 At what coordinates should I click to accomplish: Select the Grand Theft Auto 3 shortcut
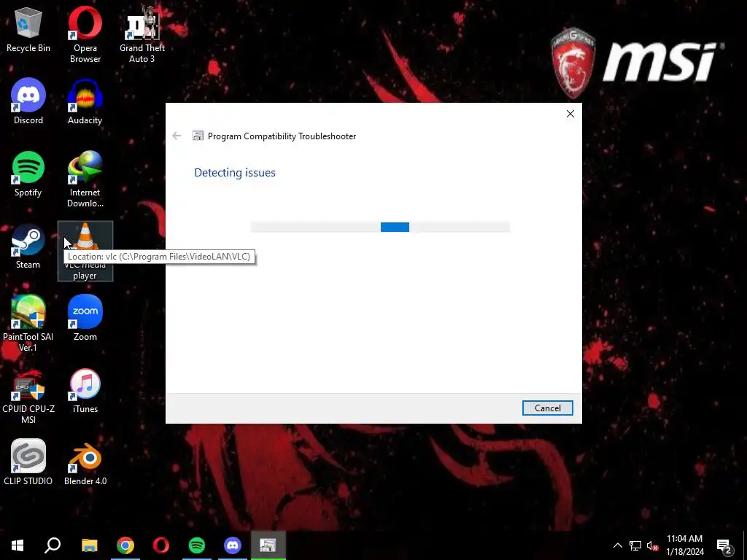tap(142, 35)
